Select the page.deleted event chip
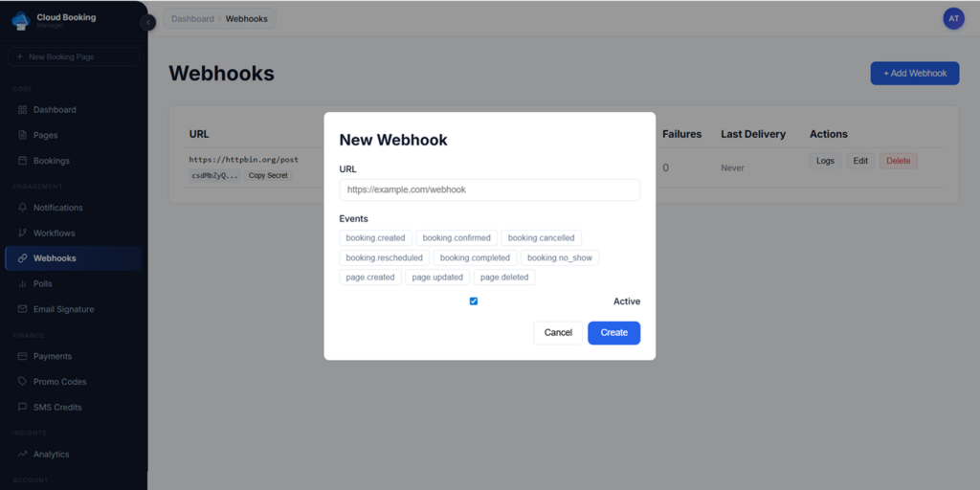Image resolution: width=980 pixels, height=490 pixels. coord(503,278)
